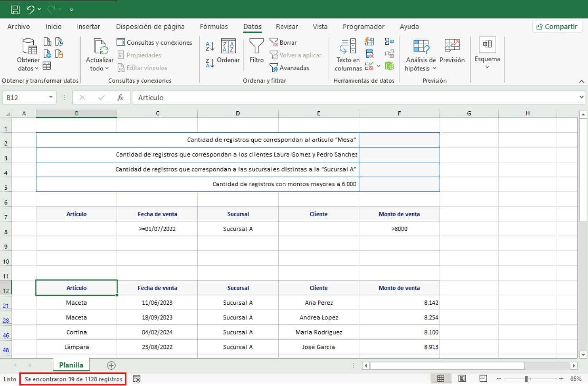Switch to the Insertar tab
588x386 pixels.
pos(89,27)
